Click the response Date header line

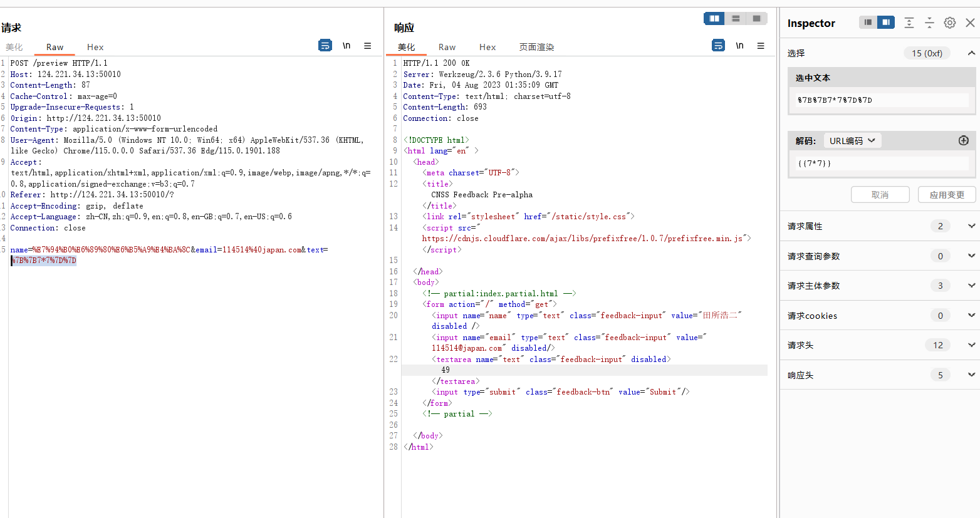click(x=481, y=85)
